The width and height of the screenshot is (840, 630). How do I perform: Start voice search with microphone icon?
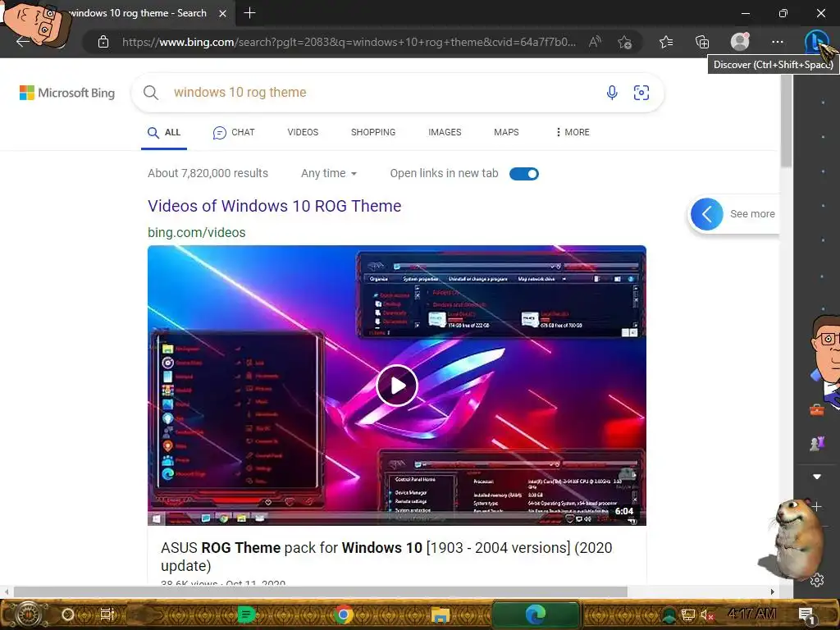pyautogui.click(x=612, y=93)
